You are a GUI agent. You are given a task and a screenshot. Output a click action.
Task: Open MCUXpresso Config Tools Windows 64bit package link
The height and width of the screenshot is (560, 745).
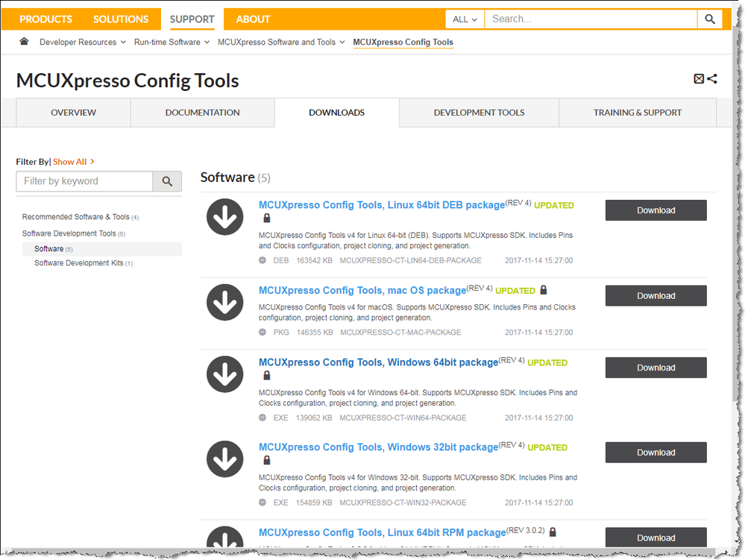(378, 362)
